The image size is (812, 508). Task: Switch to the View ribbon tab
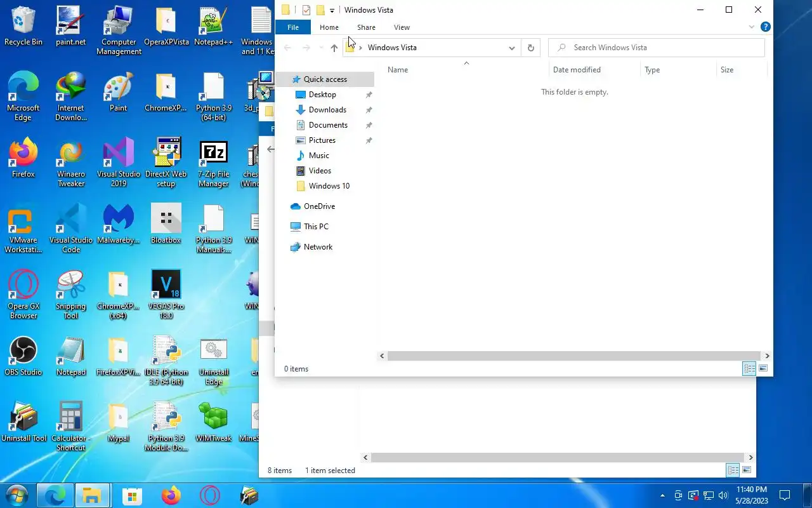tap(402, 27)
